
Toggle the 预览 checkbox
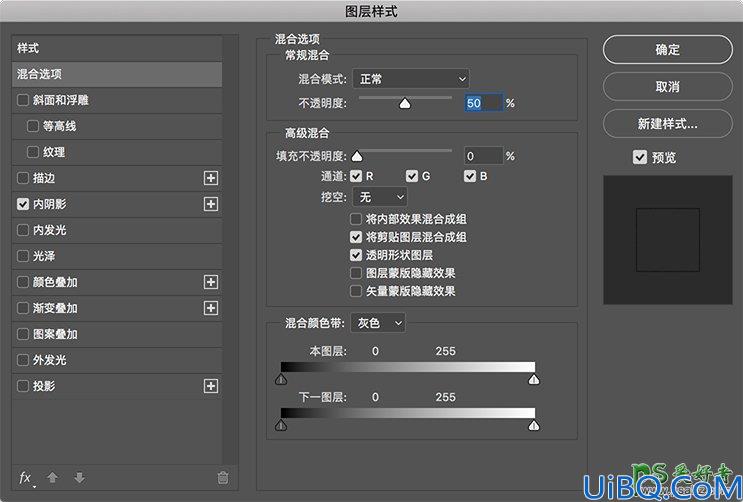tap(640, 157)
